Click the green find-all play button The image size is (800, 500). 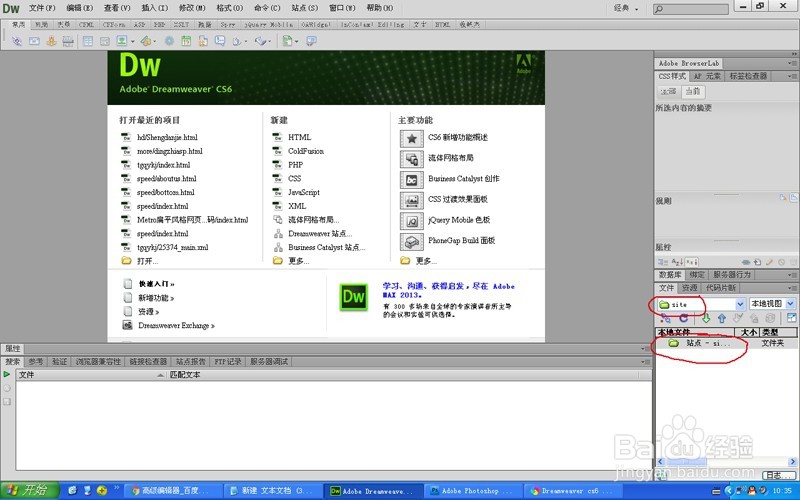click(x=7, y=374)
